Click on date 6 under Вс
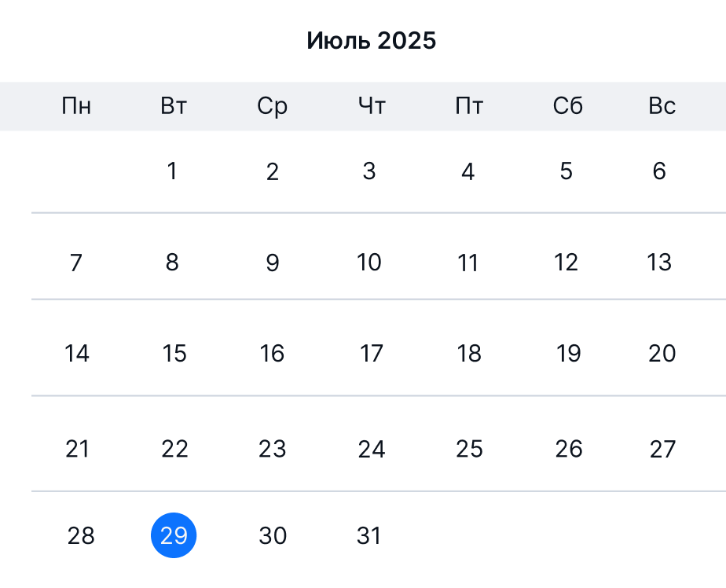 coord(659,171)
